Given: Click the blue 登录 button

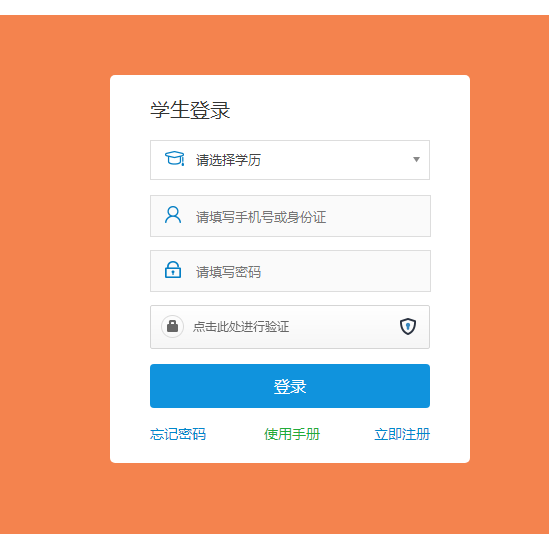Looking at the screenshot, I should tap(290, 386).
